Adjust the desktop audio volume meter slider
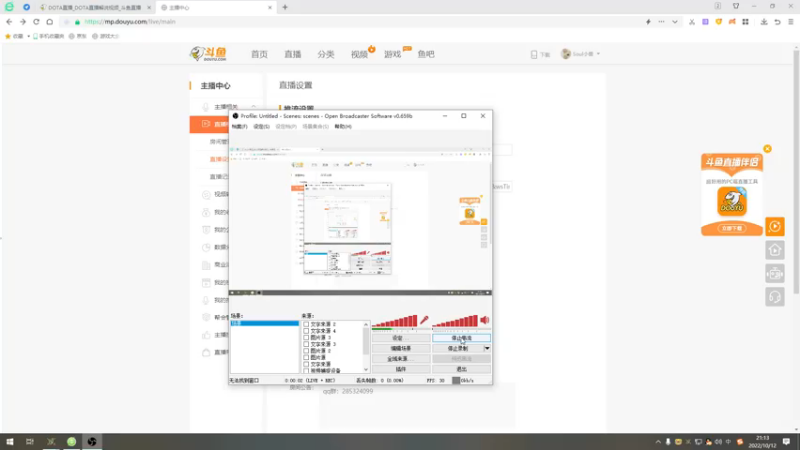This screenshot has height=450, width=800. (455, 321)
